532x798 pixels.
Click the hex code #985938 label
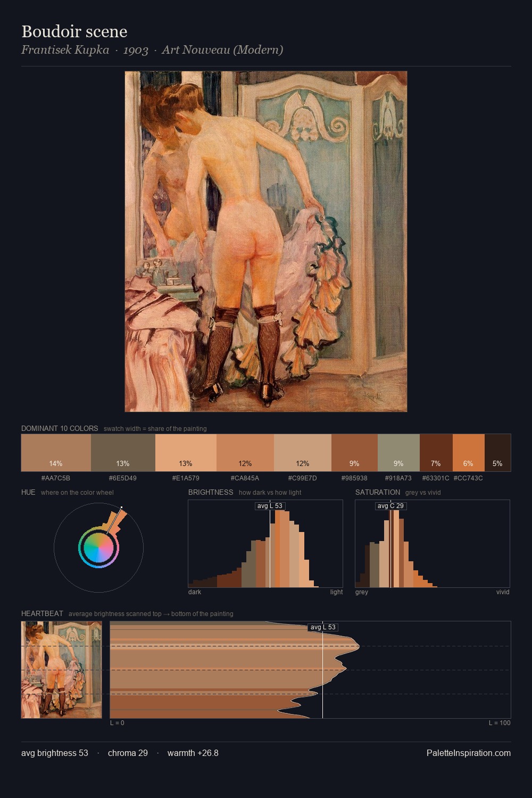point(354,478)
